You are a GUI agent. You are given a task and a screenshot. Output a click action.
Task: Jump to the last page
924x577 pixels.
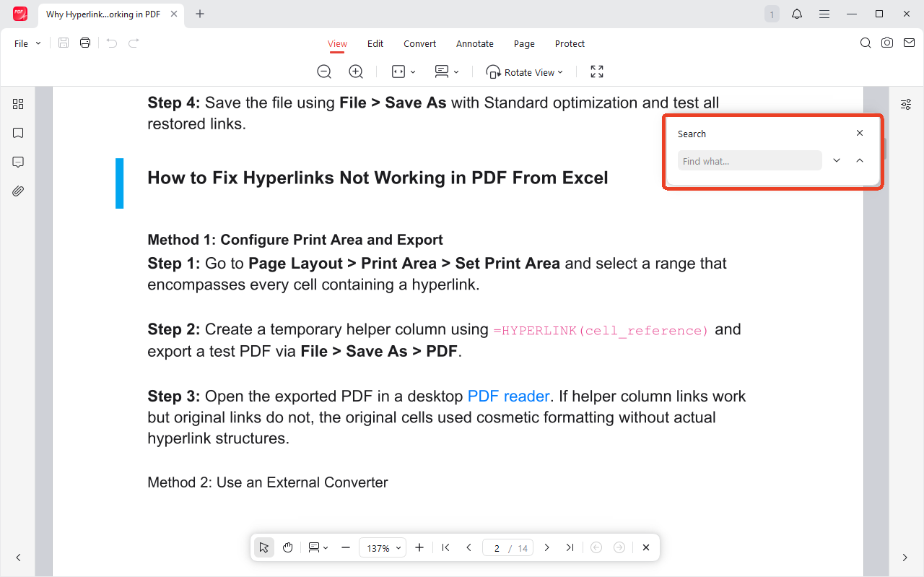(570, 547)
